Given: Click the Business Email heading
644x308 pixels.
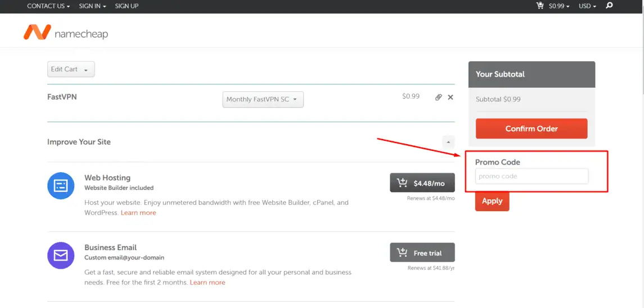Looking at the screenshot, I should click(x=110, y=248).
